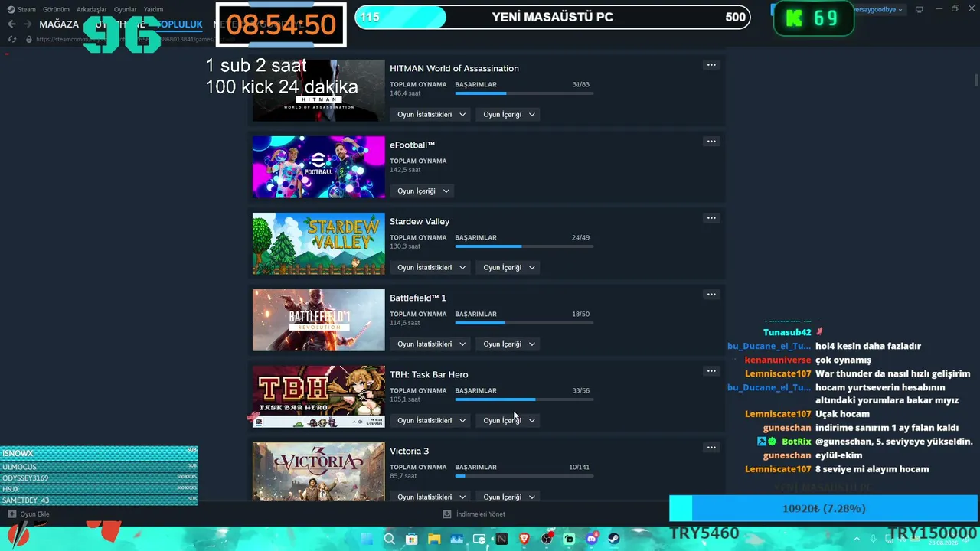Open more options menu for Victoria 3

pos(711,448)
